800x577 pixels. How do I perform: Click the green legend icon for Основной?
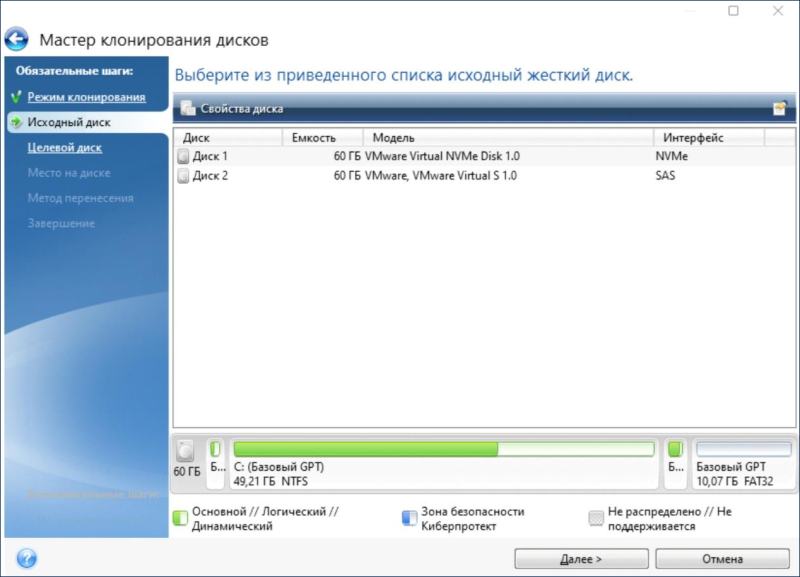pos(180,517)
